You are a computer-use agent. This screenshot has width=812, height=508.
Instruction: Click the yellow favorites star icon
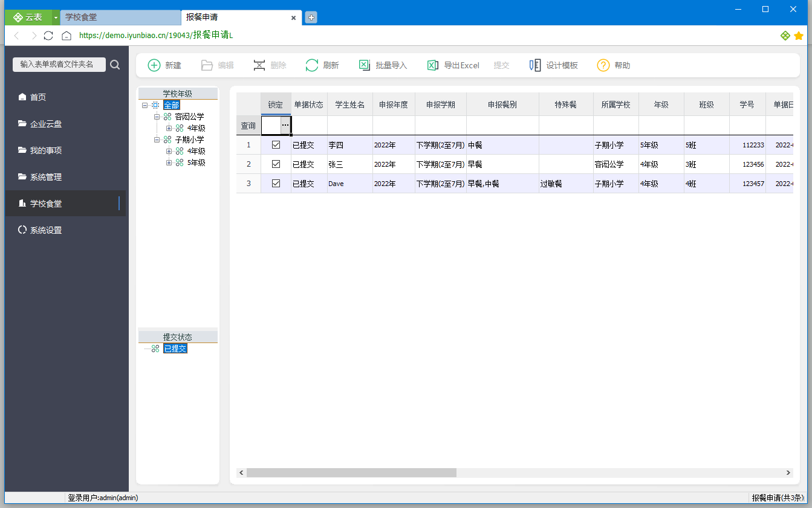[799, 36]
